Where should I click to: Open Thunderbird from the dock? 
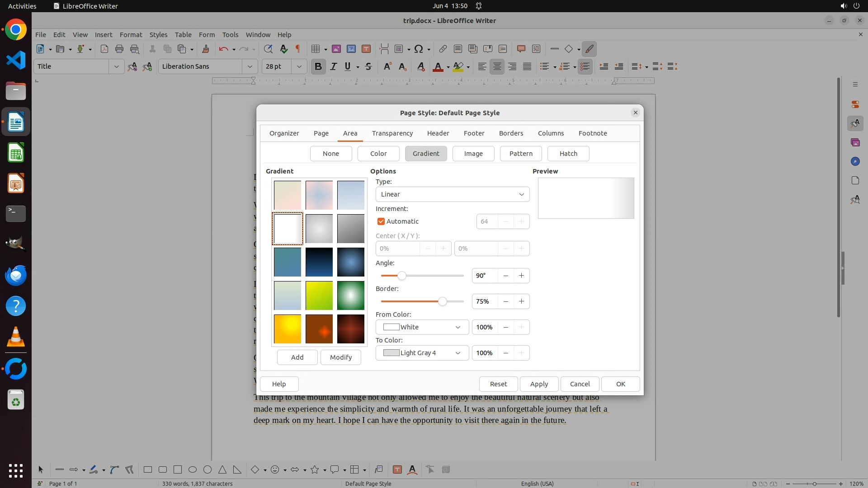pos(16,275)
